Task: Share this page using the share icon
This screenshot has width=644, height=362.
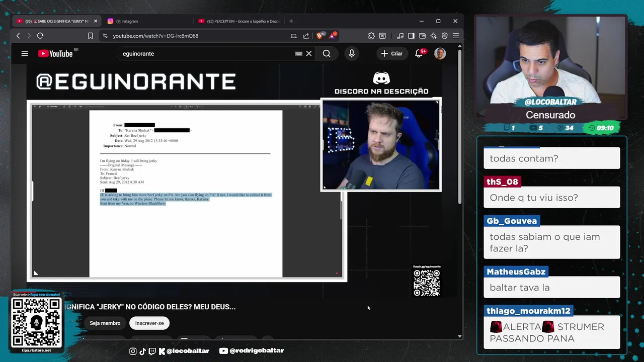Action: click(306, 36)
